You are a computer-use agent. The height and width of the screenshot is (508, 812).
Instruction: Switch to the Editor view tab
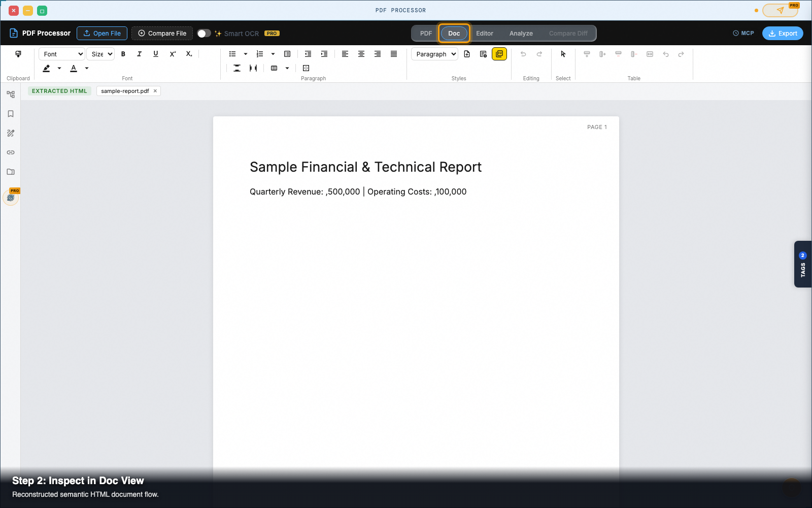click(x=485, y=34)
